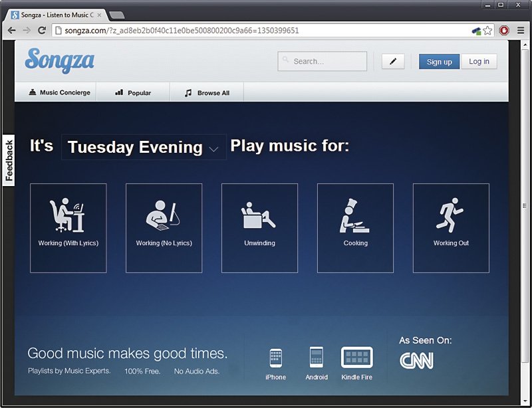Click the 'Good music makes good times.' text

pos(127,354)
